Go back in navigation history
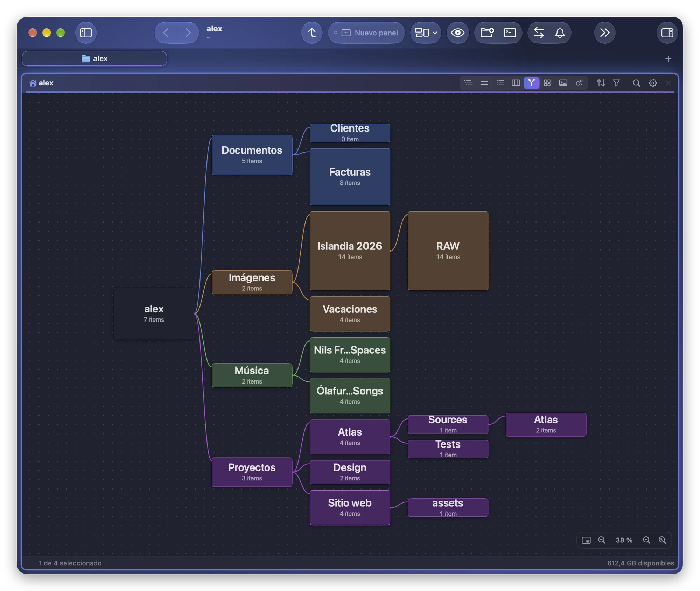 click(166, 33)
